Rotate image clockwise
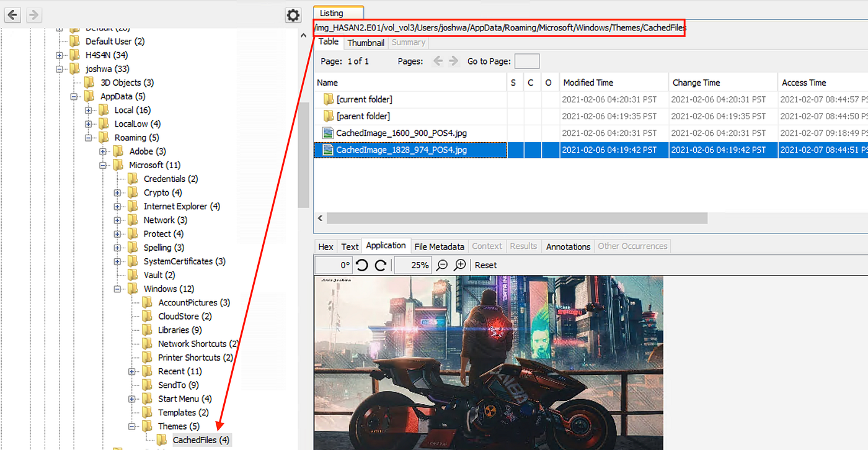The image size is (868, 450). pyautogui.click(x=381, y=265)
